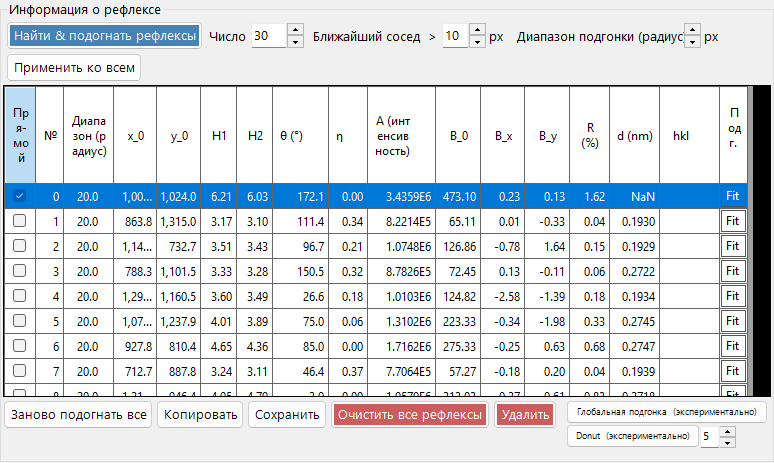Screen dimensions: 774x463
Task: Click the 'Копировать' button
Action: pos(200,415)
